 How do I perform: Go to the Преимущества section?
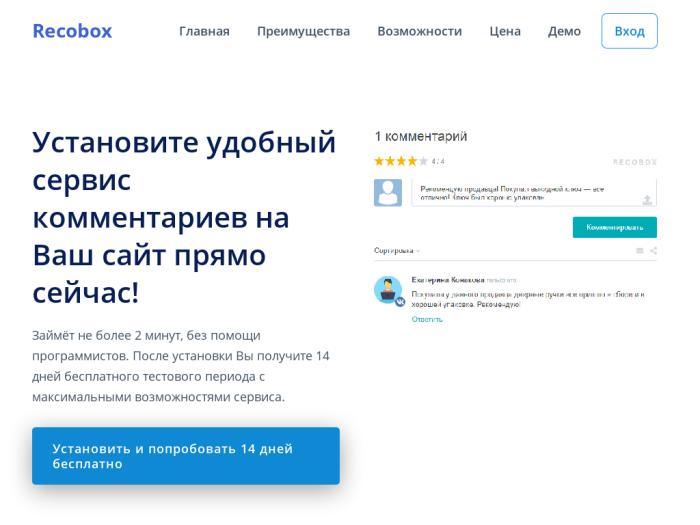click(304, 32)
